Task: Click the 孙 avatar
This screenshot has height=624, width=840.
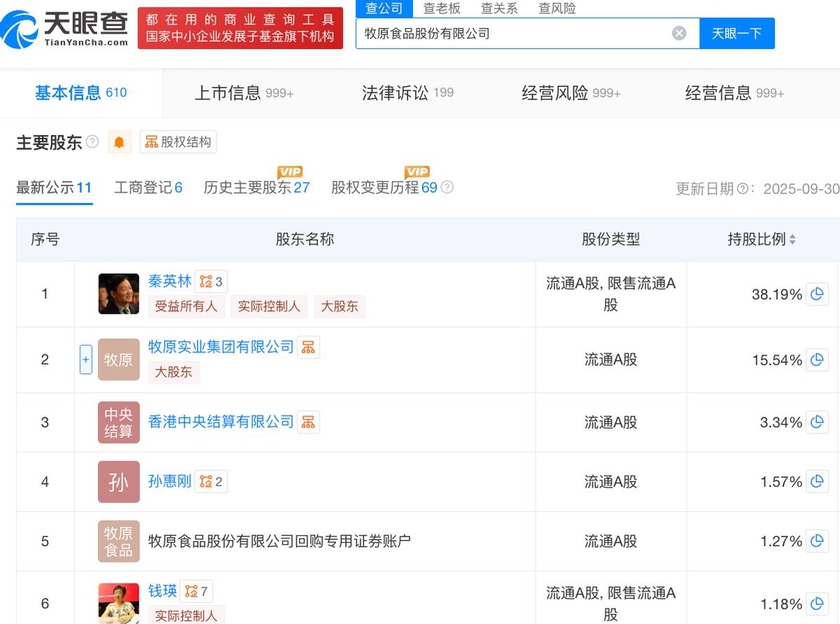Action: [x=118, y=482]
